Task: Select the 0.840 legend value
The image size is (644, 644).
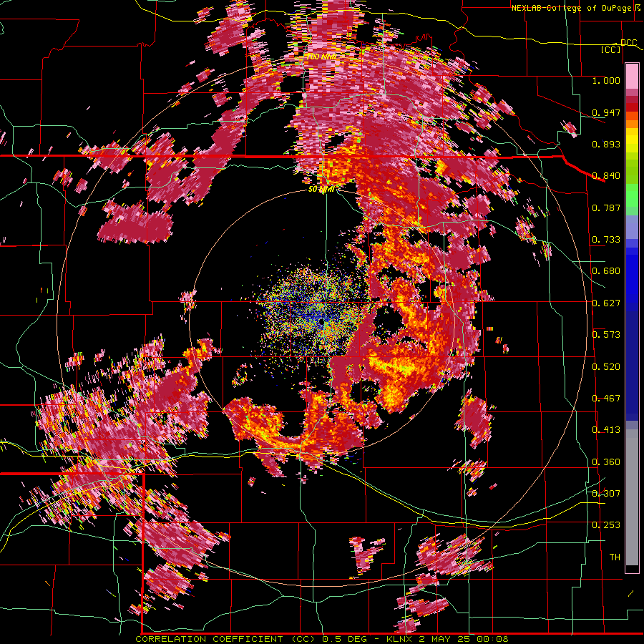Action: tap(606, 176)
